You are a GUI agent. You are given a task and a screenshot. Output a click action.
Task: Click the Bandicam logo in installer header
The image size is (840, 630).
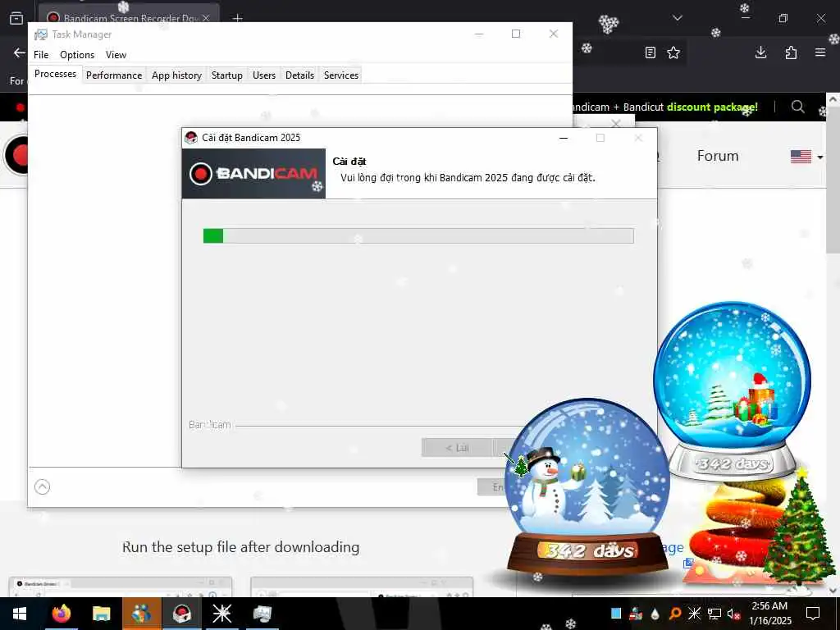[253, 174]
